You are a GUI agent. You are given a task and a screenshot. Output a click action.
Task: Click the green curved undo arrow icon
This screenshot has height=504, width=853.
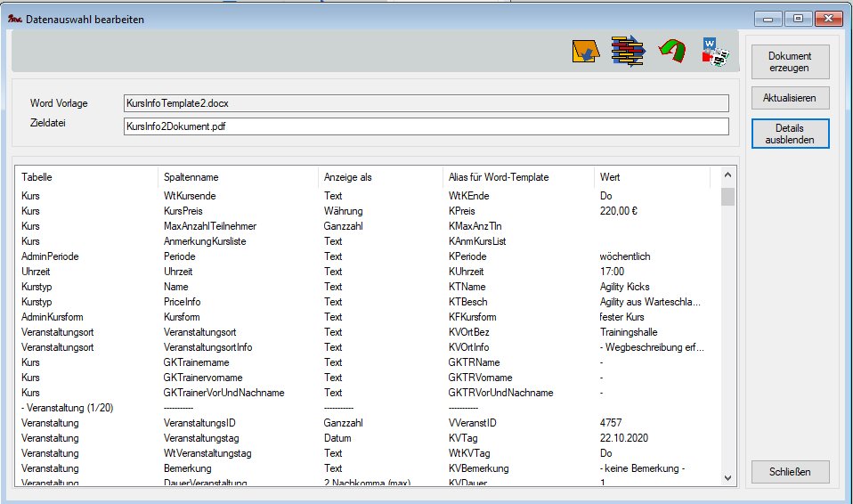pyautogui.click(x=672, y=53)
